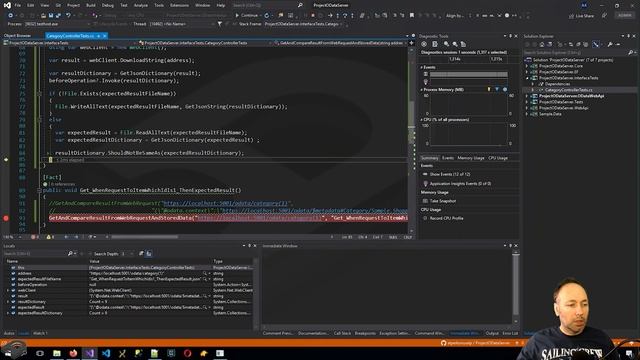Switch to the Memory Usage tab

pyautogui.click(x=471, y=158)
